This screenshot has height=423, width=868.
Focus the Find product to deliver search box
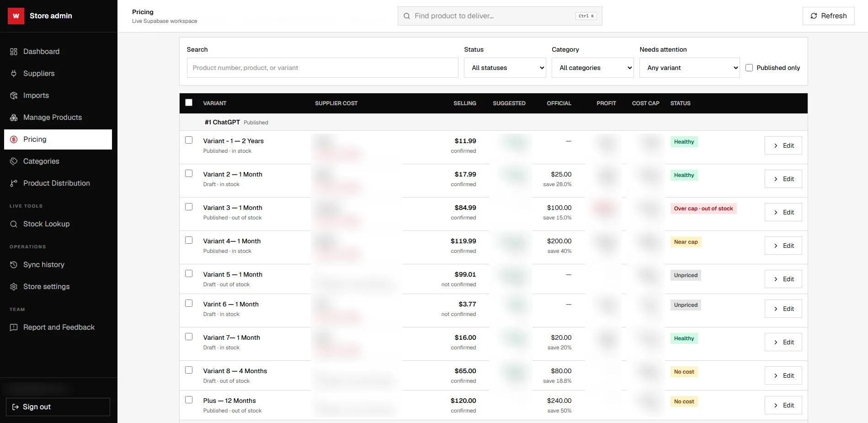[x=500, y=16]
